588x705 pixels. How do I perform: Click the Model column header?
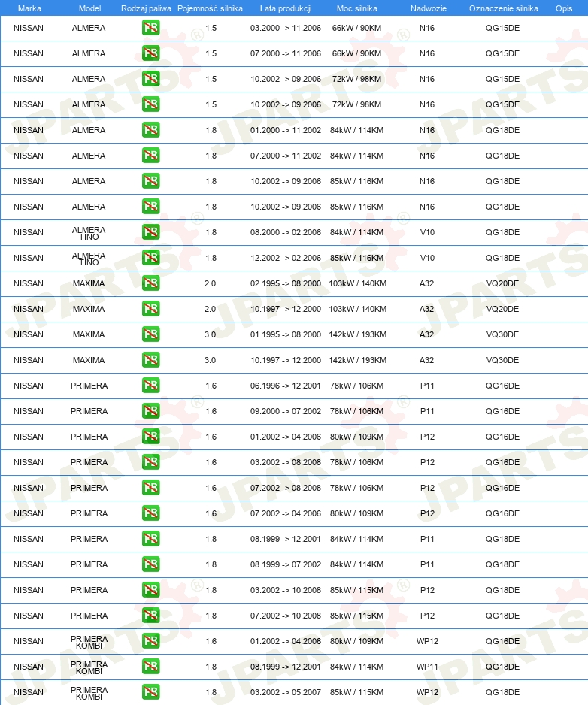pos(89,8)
